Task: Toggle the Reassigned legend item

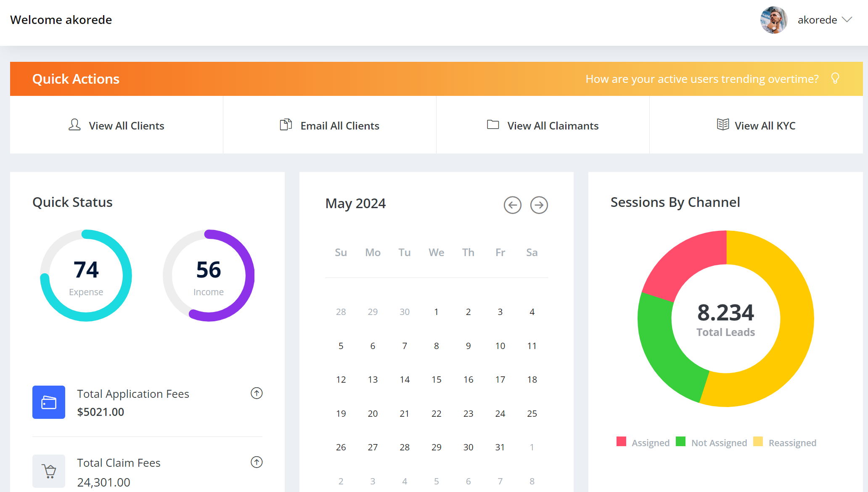Action: tap(792, 443)
